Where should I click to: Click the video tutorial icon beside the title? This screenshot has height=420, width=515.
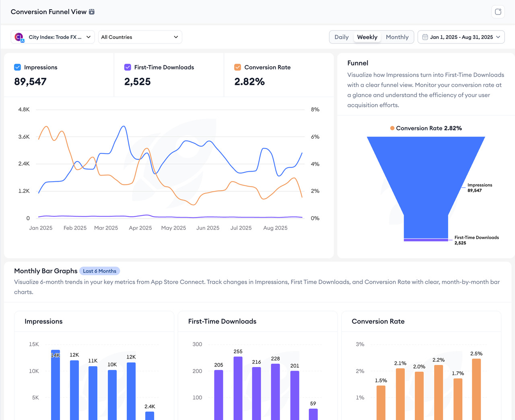click(92, 12)
